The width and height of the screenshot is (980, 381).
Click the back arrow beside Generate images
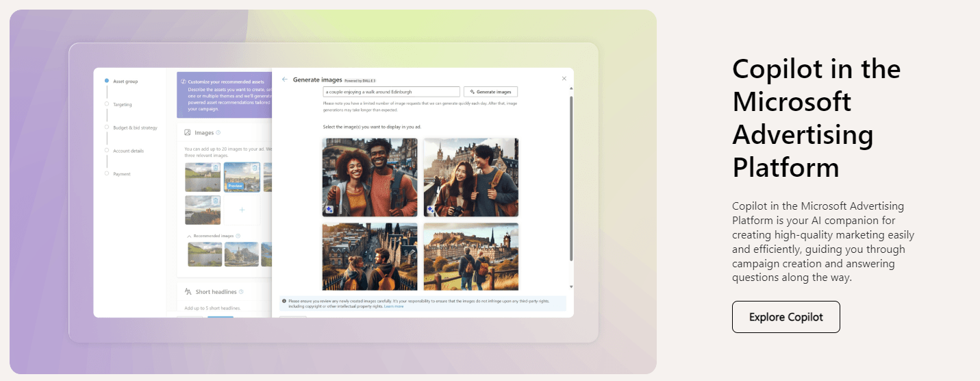pyautogui.click(x=284, y=79)
